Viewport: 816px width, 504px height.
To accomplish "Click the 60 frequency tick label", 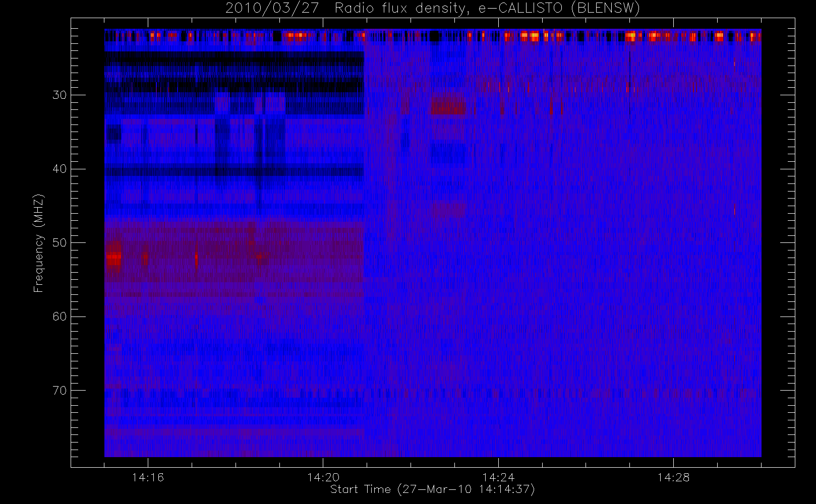I will 59,317.
